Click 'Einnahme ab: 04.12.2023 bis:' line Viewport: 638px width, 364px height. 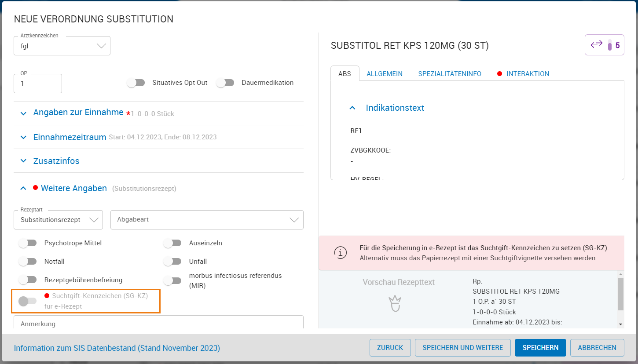tap(517, 323)
